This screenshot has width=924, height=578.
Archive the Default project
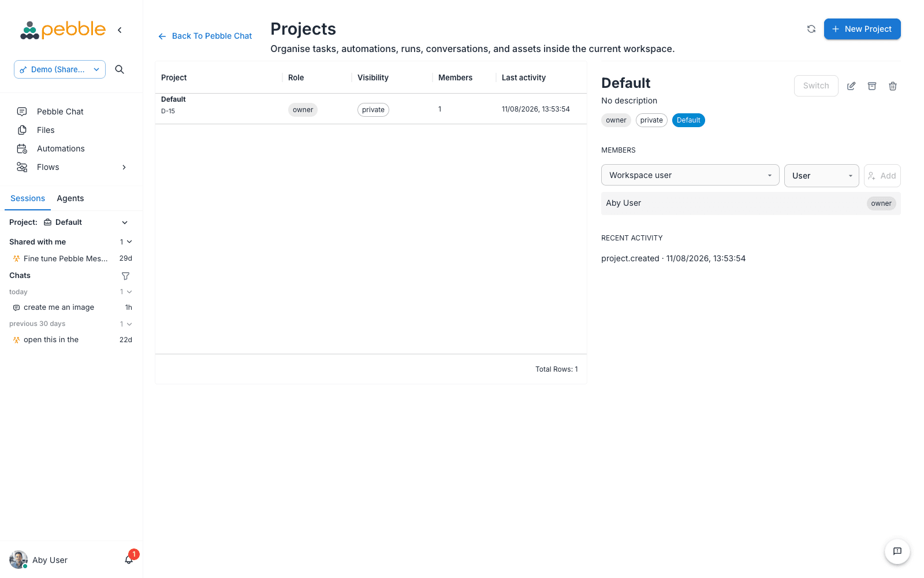pyautogui.click(x=872, y=86)
